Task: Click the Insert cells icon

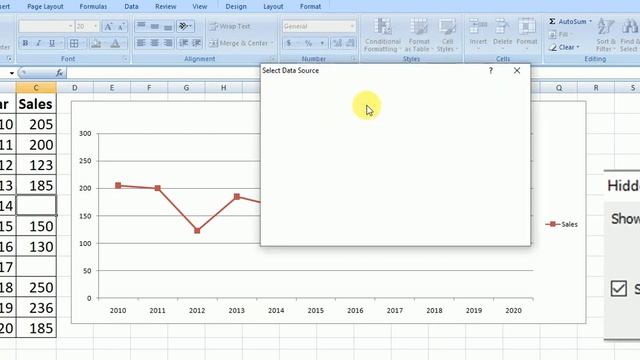Action: click(x=478, y=26)
